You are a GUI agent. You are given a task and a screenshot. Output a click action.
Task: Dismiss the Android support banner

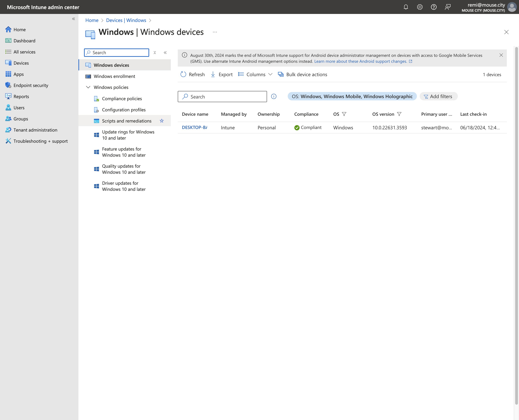[x=501, y=55]
